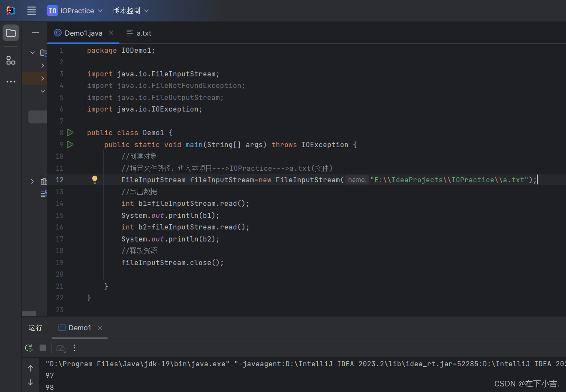Click the IntelliJ IDEA logo icon
Viewport: 566px width, 392px height.
click(x=11, y=11)
